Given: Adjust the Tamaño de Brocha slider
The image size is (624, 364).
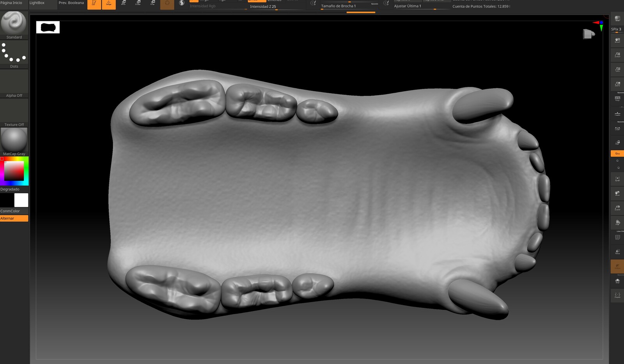Looking at the screenshot, I should coord(349,6).
